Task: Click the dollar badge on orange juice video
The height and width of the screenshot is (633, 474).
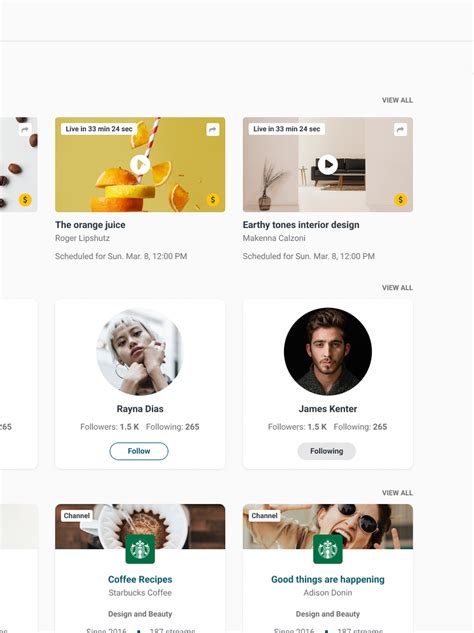Action: 213,199
